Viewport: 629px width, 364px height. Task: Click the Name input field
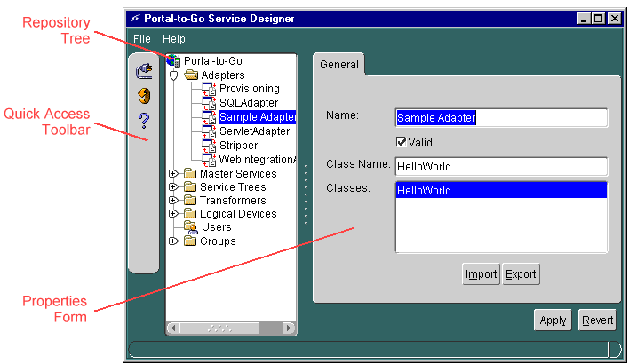pyautogui.click(x=501, y=117)
